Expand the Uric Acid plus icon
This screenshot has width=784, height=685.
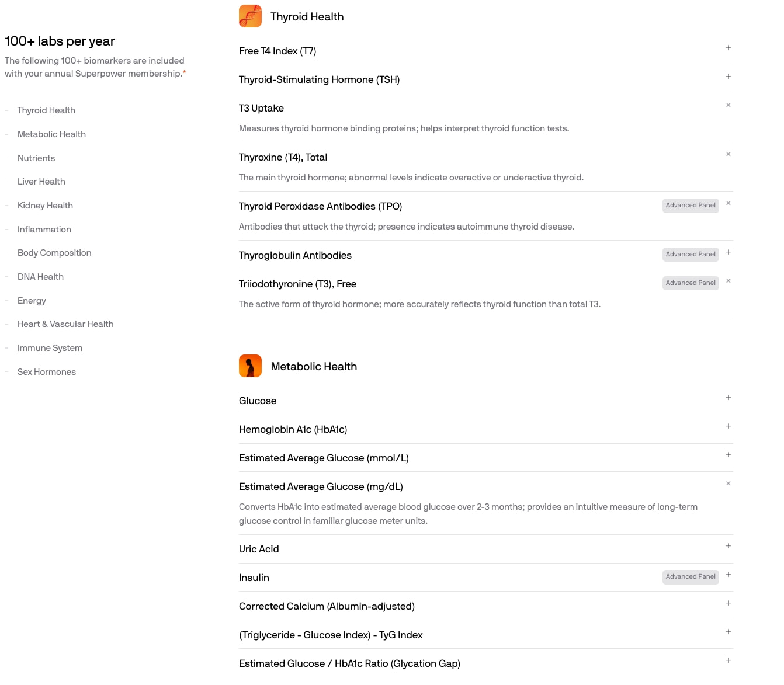tap(728, 546)
